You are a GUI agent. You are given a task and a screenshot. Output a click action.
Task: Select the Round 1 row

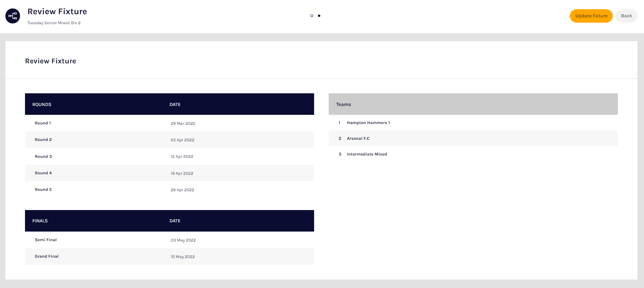[x=43, y=123]
